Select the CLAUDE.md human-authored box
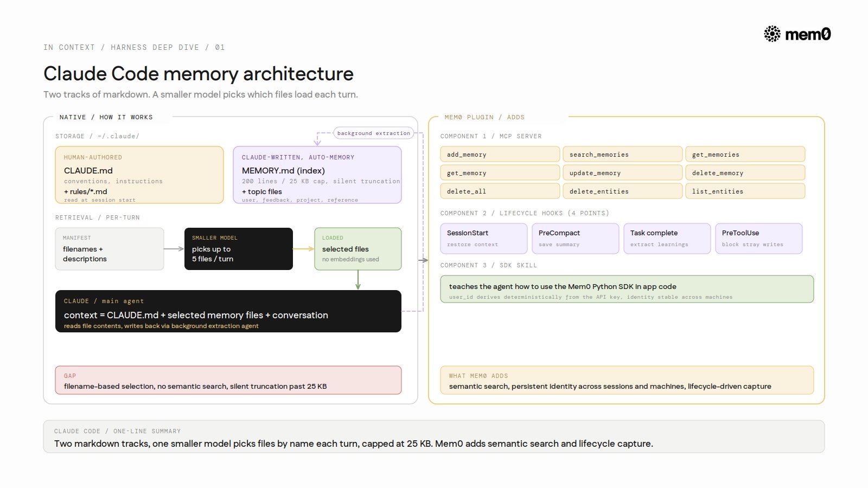This screenshot has height=488, width=868. pos(139,175)
